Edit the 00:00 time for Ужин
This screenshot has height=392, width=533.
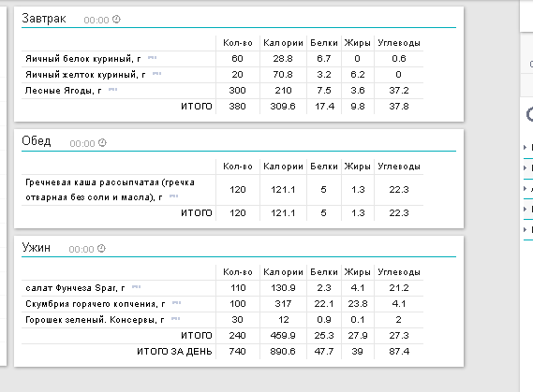[x=81, y=250]
